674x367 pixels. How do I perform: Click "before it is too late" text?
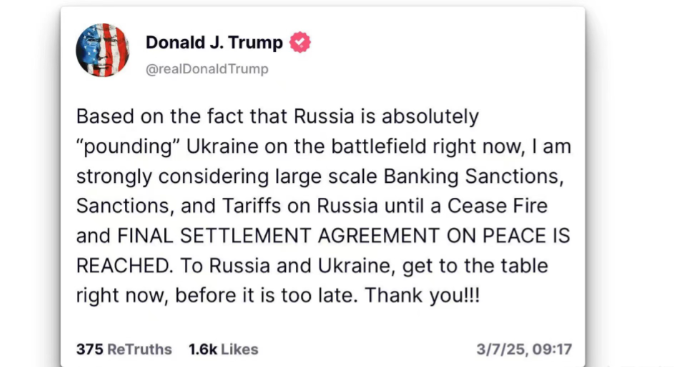coord(266,296)
